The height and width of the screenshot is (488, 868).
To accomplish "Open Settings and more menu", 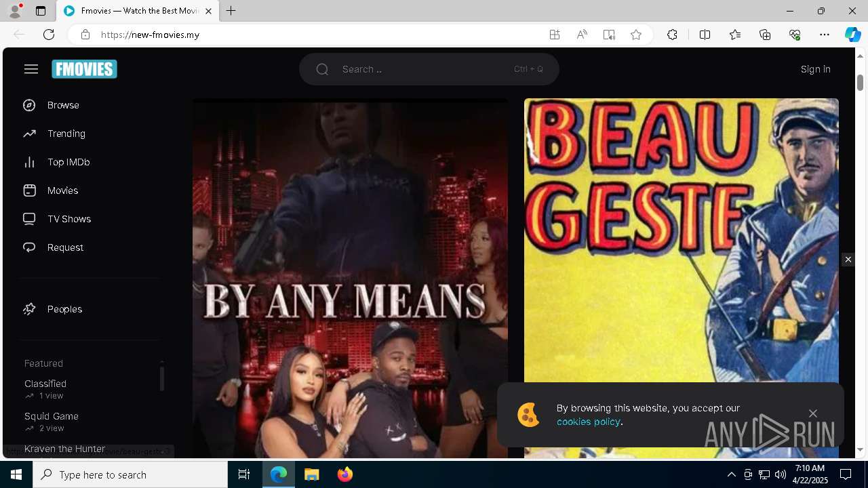I will pyautogui.click(x=825, y=35).
